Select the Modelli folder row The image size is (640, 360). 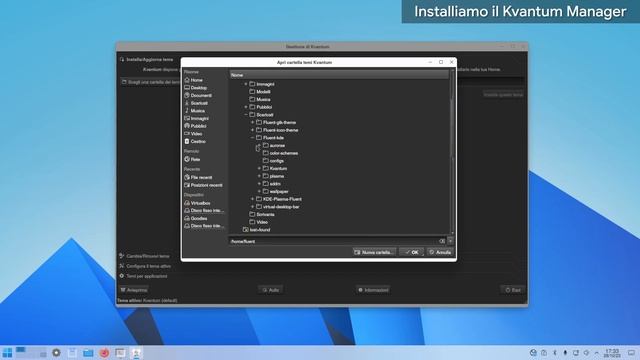click(260, 92)
